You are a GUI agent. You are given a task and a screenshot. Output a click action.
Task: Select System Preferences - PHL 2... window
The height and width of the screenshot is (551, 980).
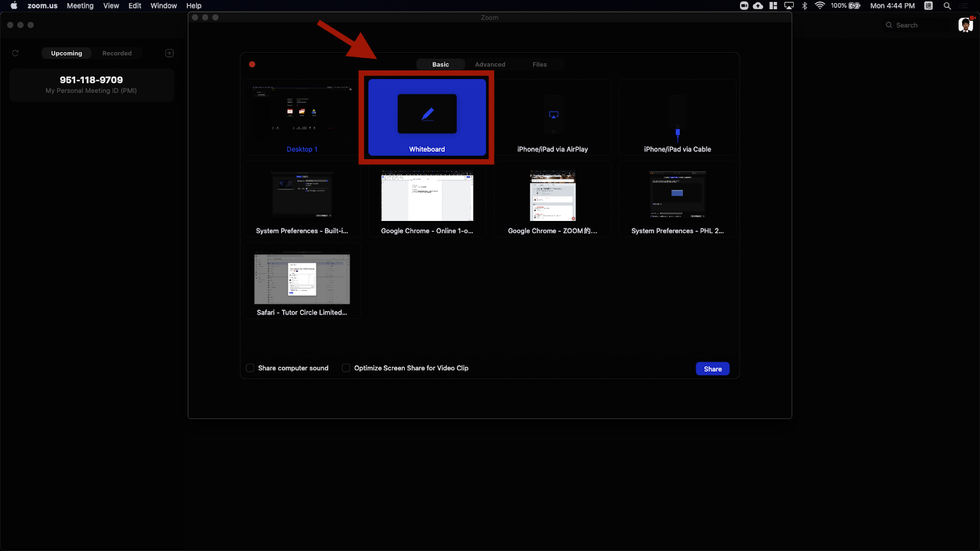(677, 199)
